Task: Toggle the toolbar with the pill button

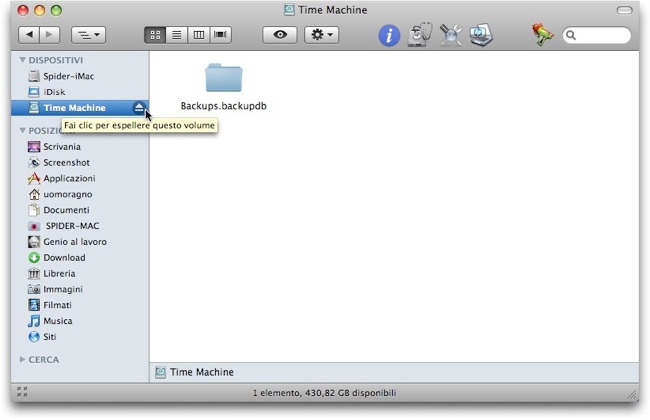Action: pyautogui.click(x=624, y=10)
